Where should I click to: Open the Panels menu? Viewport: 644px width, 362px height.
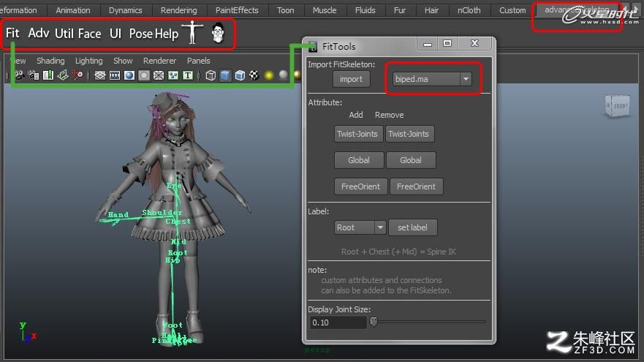coord(198,61)
